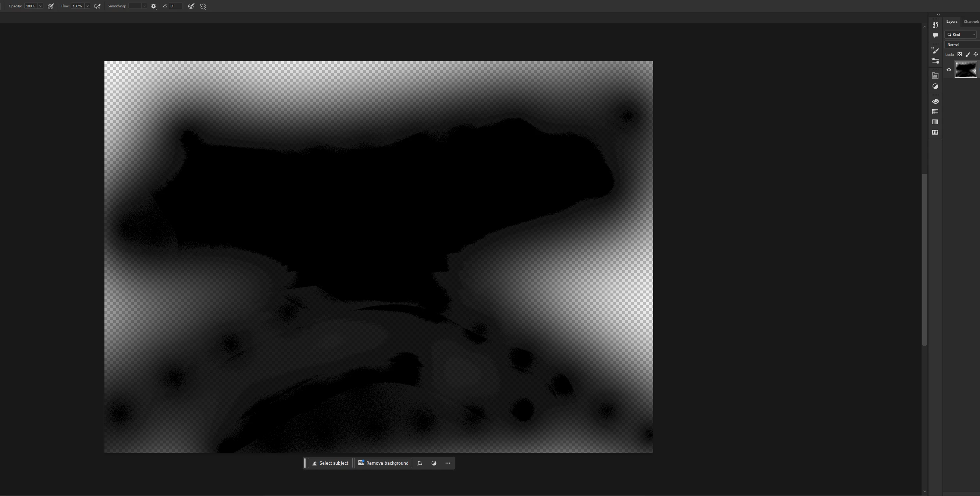Screen dimensions: 980x496
Task: Open symmetry paint butterfly options
Action: coord(203,7)
